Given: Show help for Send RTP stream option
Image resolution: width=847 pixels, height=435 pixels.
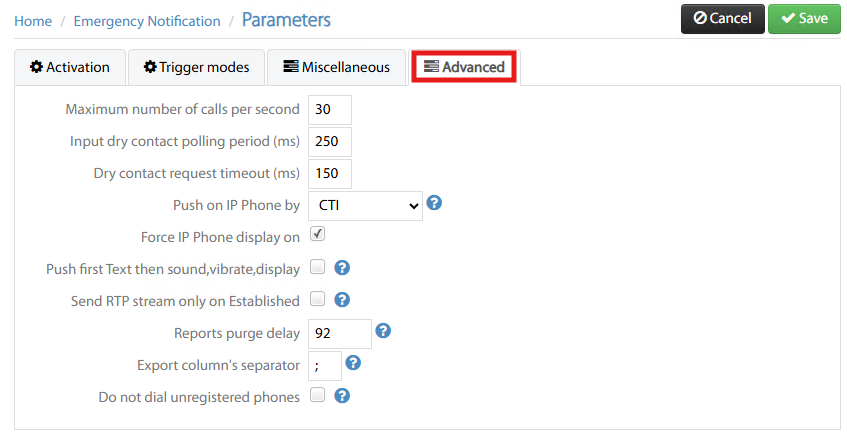Looking at the screenshot, I should pyautogui.click(x=342, y=299).
